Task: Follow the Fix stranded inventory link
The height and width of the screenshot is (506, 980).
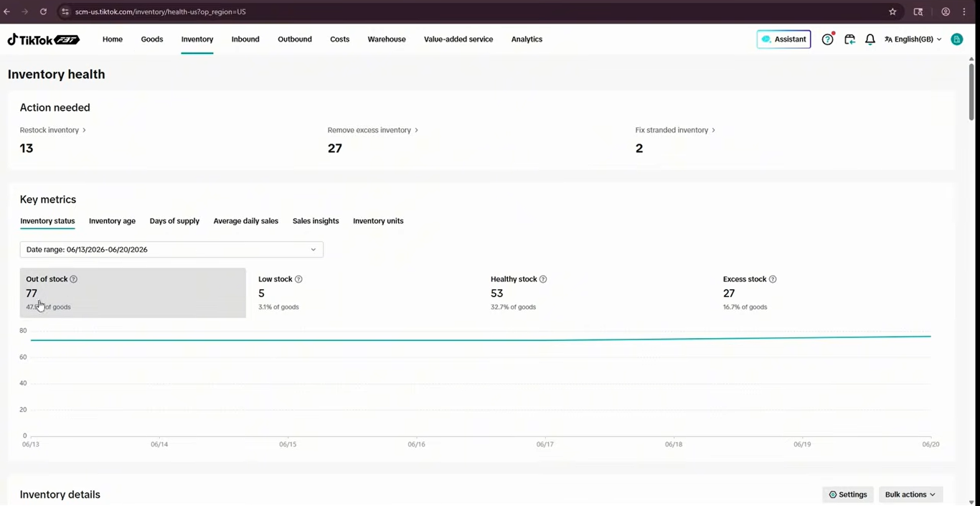Action: 675,130
